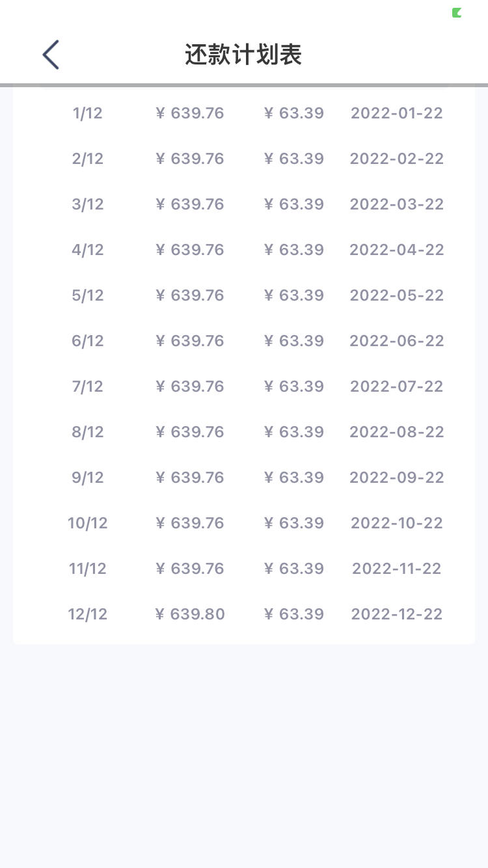Select installment 1/12 period label
The image size is (488, 868).
coord(88,113)
